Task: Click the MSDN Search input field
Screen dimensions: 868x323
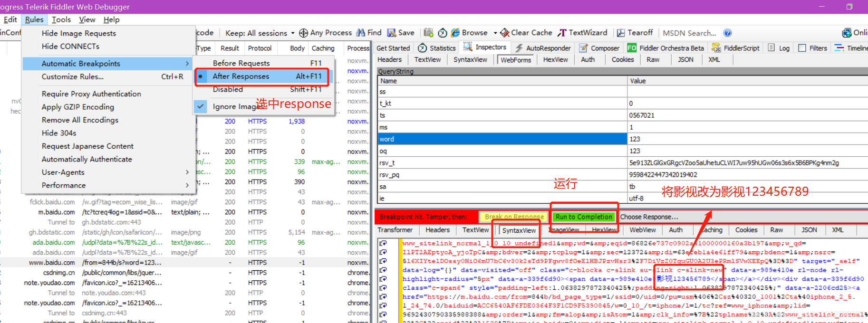Action: point(690,33)
